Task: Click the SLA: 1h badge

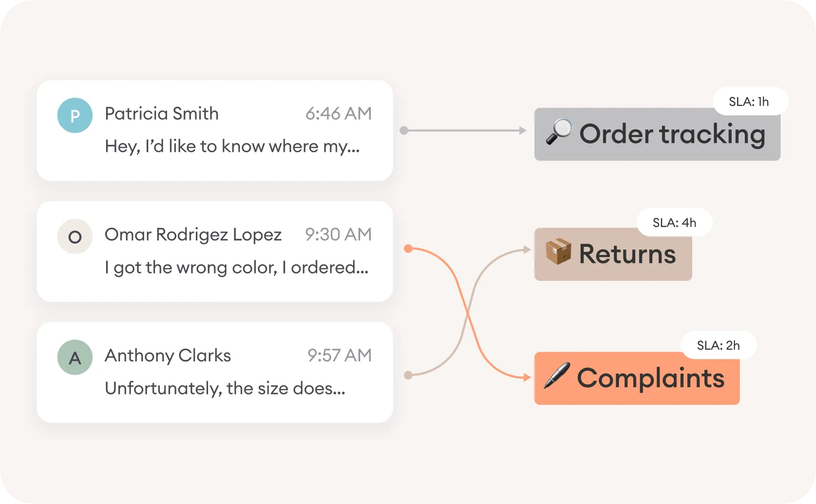Action: [749, 101]
